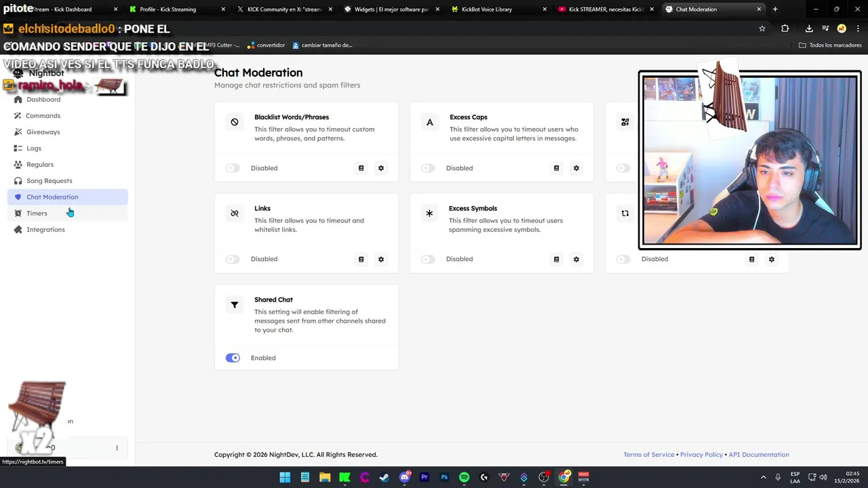Screen dimensions: 868x488
Task: Click the Shared Chat funnel icon
Action: pos(235,305)
